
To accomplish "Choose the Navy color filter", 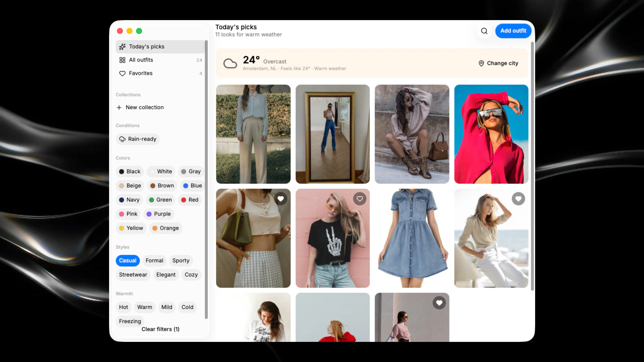I will [x=129, y=200].
